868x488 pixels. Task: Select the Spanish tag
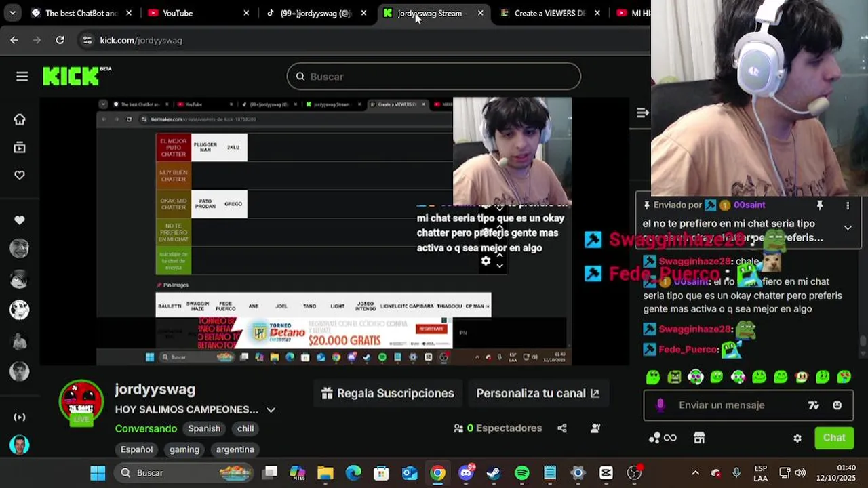tap(204, 428)
